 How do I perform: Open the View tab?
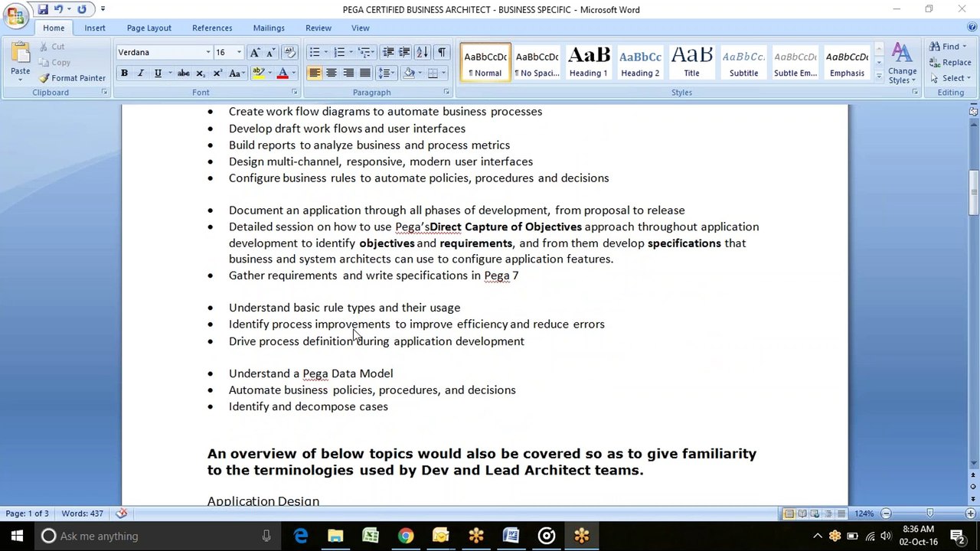coord(360,28)
